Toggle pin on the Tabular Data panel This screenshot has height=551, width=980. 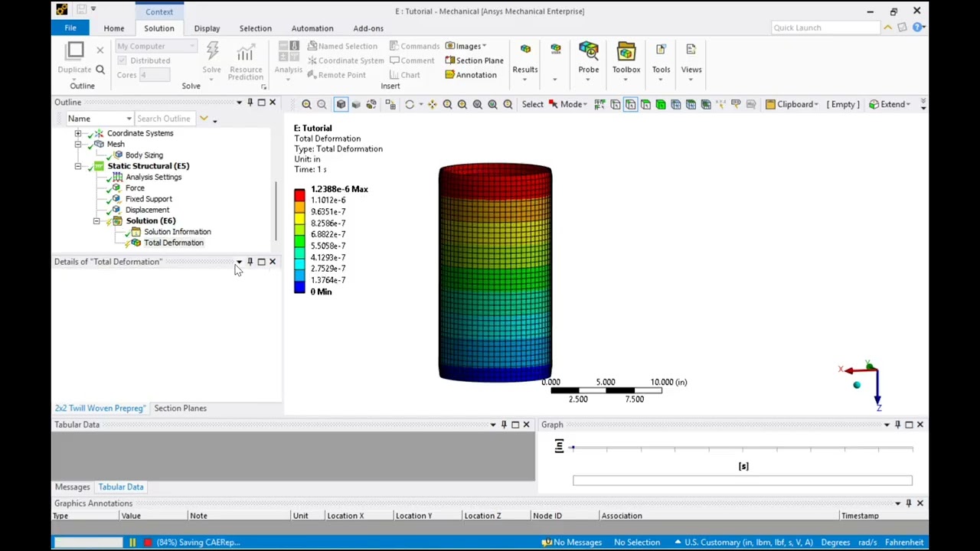coord(504,425)
